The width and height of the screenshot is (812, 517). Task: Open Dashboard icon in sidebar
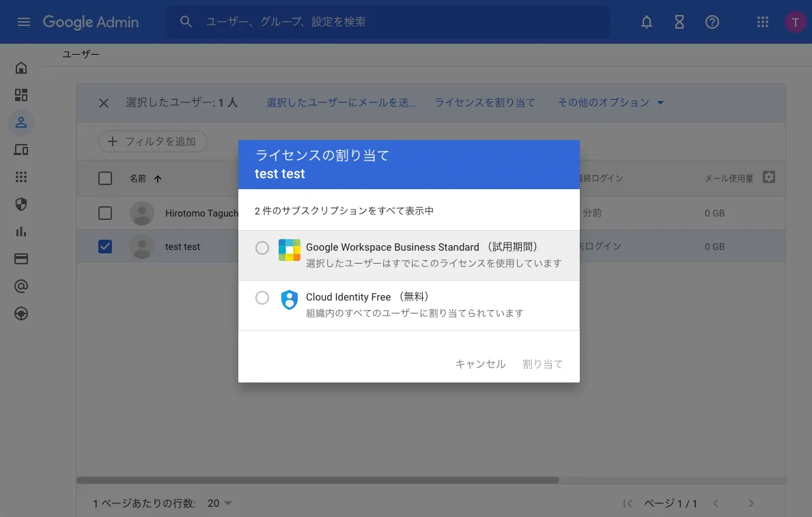[21, 95]
